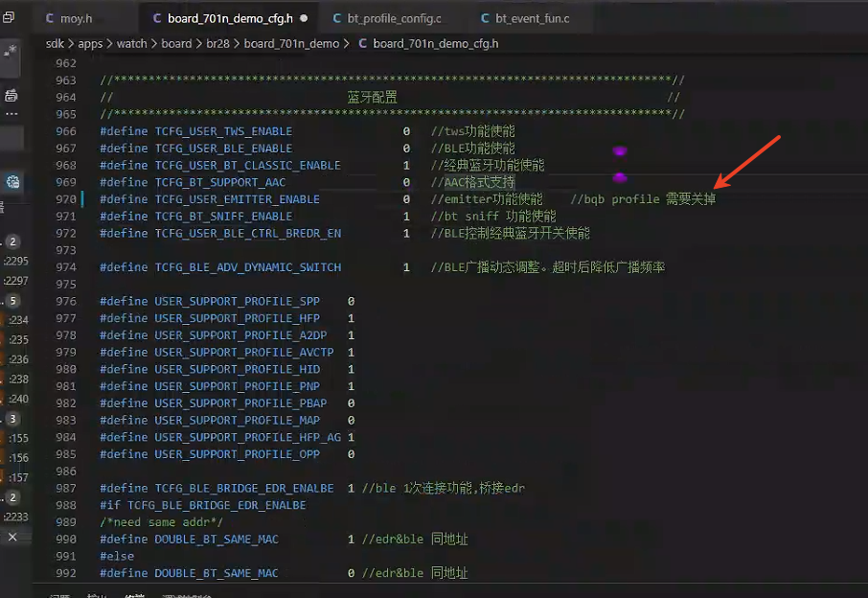Screen dimensions: 868x598
Task: Click the USER_SUPPORT_PROFILE_SPP macro name
Action: (237, 301)
